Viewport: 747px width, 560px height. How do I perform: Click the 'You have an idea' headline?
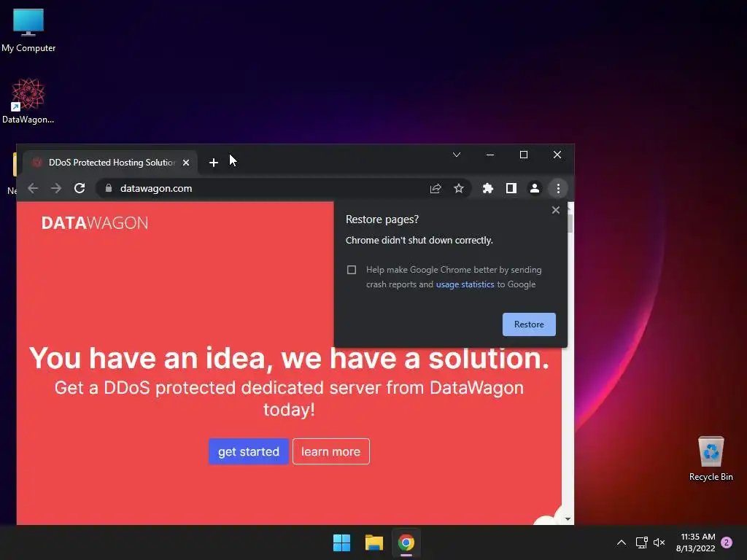tap(289, 357)
